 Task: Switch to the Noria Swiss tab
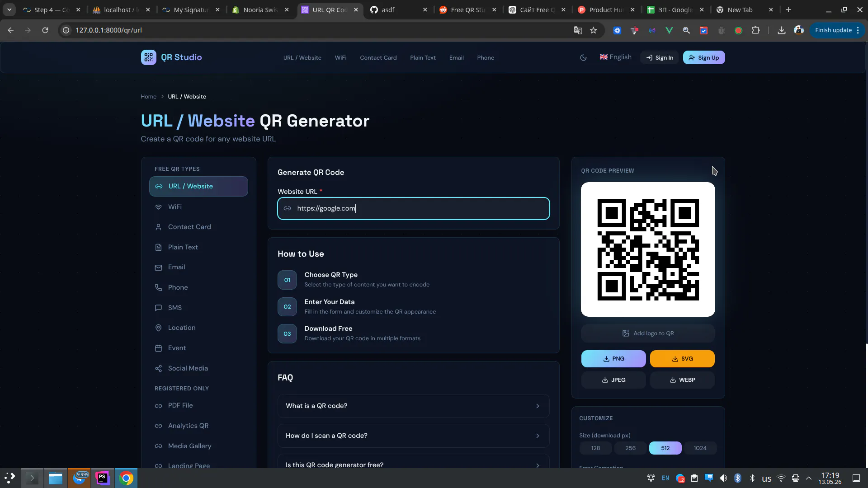261,10
